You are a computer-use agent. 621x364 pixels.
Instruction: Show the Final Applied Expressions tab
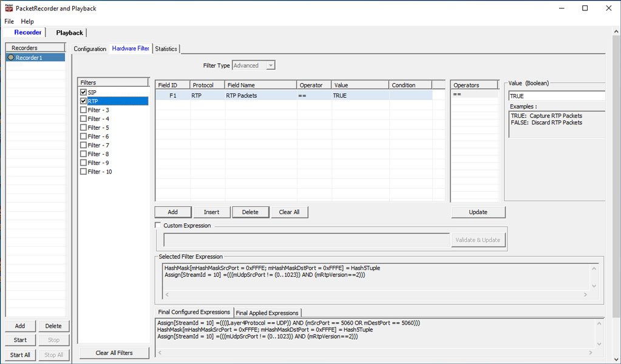[x=267, y=312]
